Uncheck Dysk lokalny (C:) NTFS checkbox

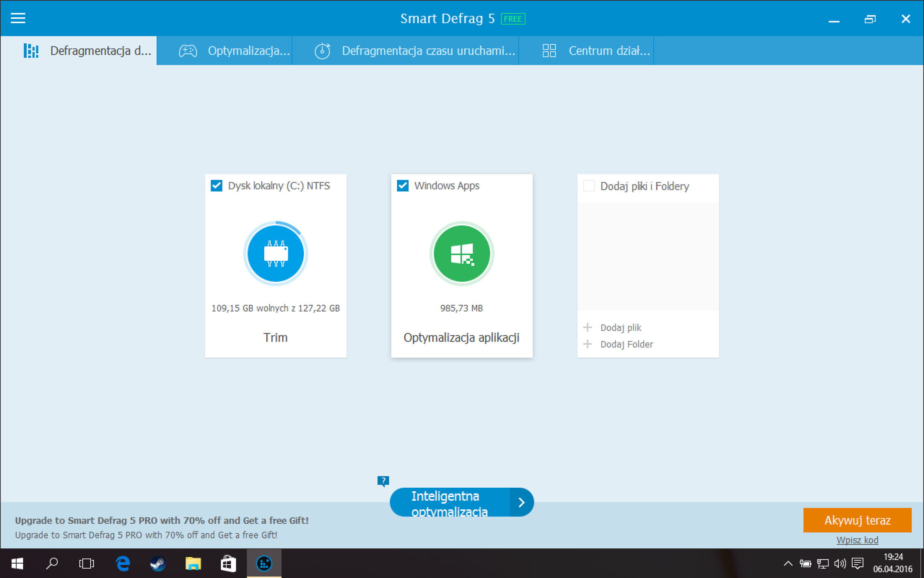(x=217, y=186)
